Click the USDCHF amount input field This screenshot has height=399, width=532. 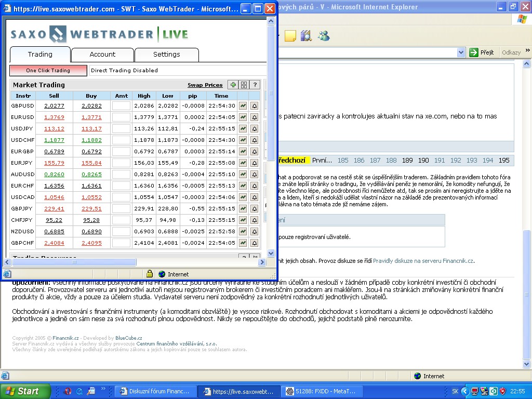pos(121,140)
